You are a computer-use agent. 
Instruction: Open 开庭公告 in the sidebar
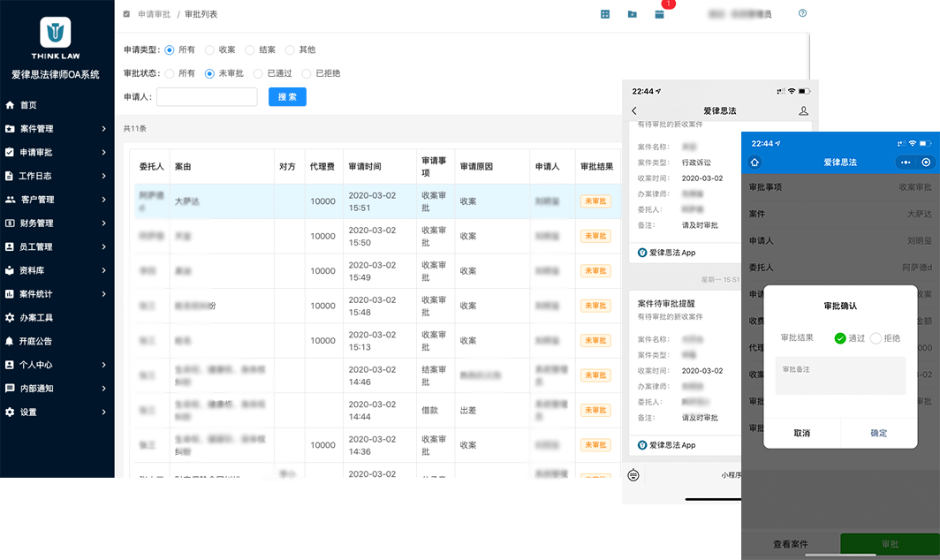(35, 341)
